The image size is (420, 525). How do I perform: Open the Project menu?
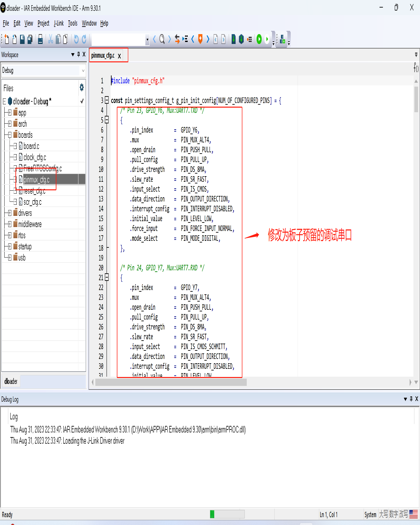[43, 23]
